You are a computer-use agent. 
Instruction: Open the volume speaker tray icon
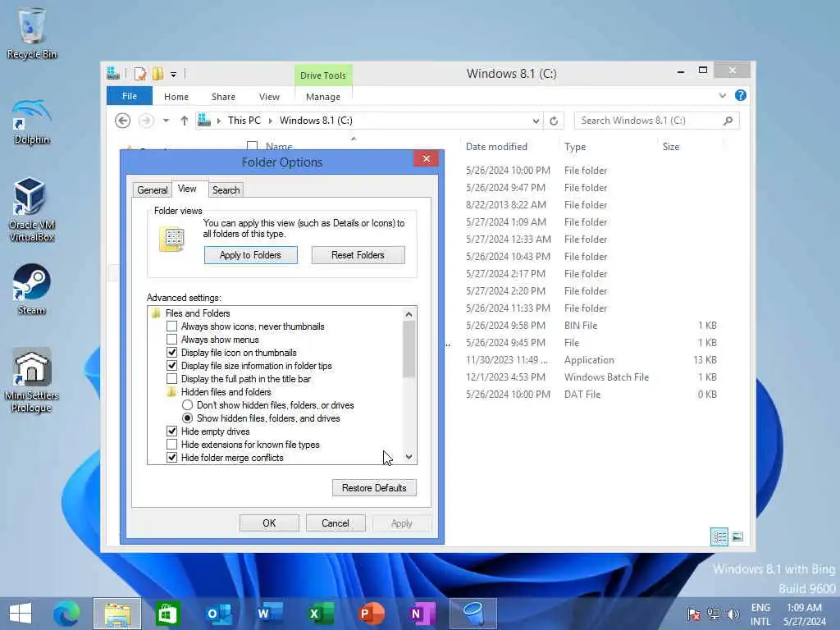[733, 614]
